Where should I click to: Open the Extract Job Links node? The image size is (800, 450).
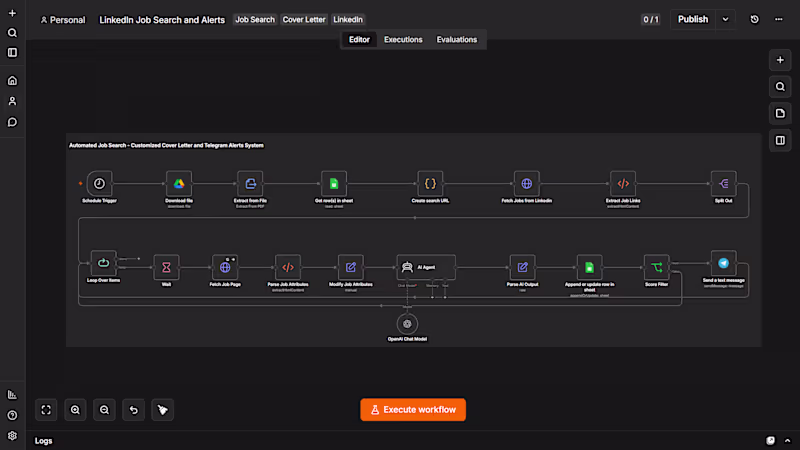623,184
